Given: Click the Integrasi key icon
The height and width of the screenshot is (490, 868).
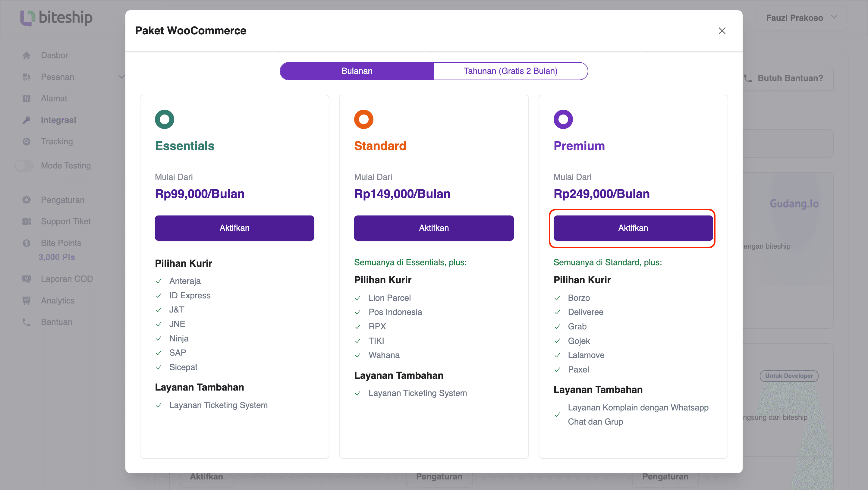Looking at the screenshot, I should [x=27, y=120].
